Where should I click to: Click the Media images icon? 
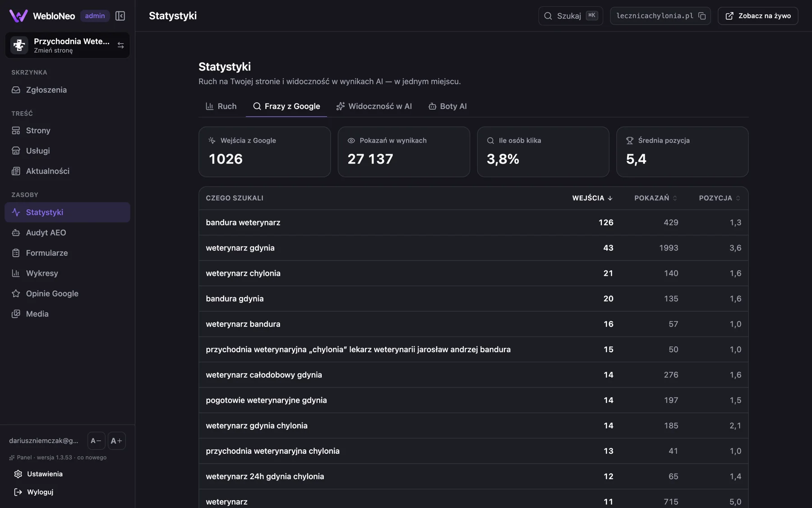[x=16, y=314]
